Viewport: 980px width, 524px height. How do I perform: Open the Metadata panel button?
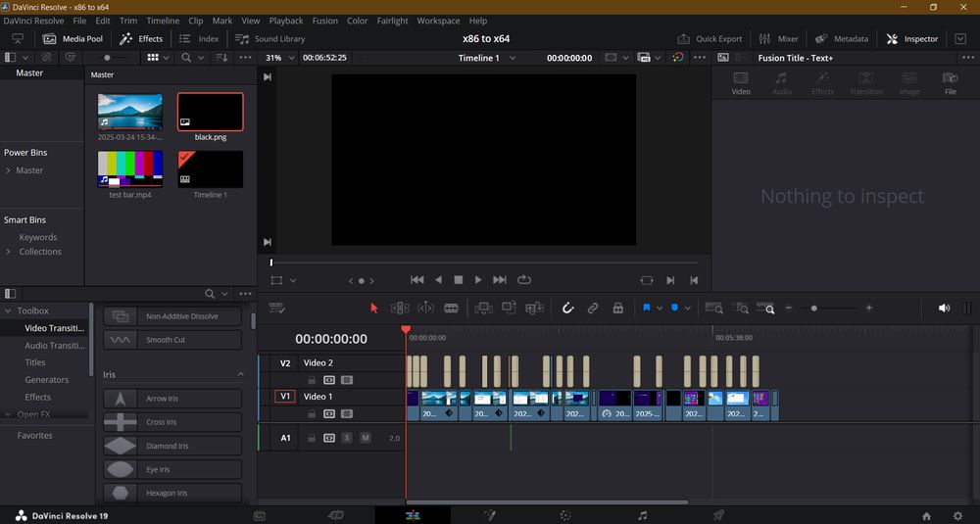coord(842,39)
